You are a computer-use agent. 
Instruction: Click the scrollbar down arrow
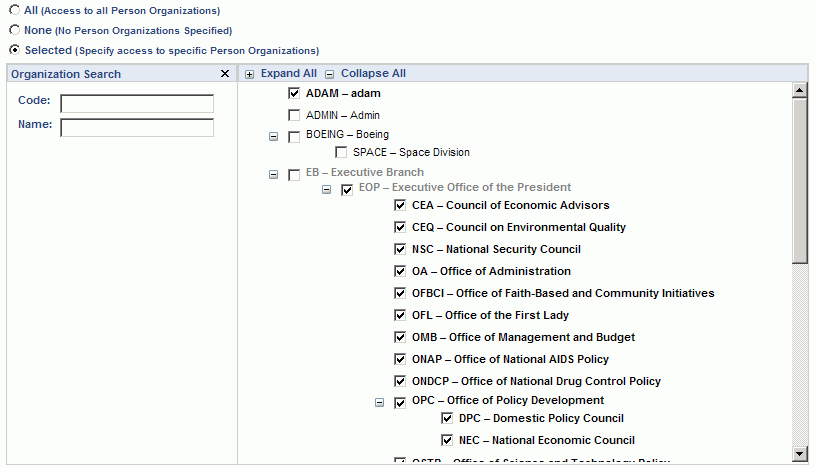[799, 453]
